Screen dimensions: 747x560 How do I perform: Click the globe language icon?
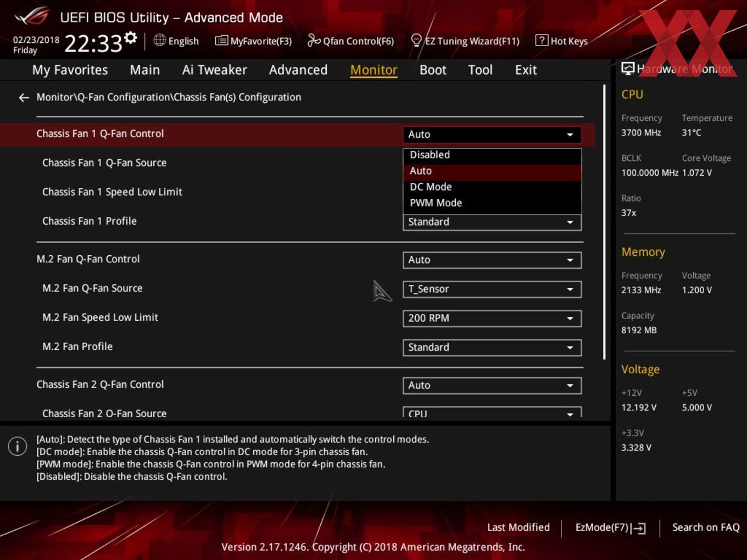tap(159, 40)
